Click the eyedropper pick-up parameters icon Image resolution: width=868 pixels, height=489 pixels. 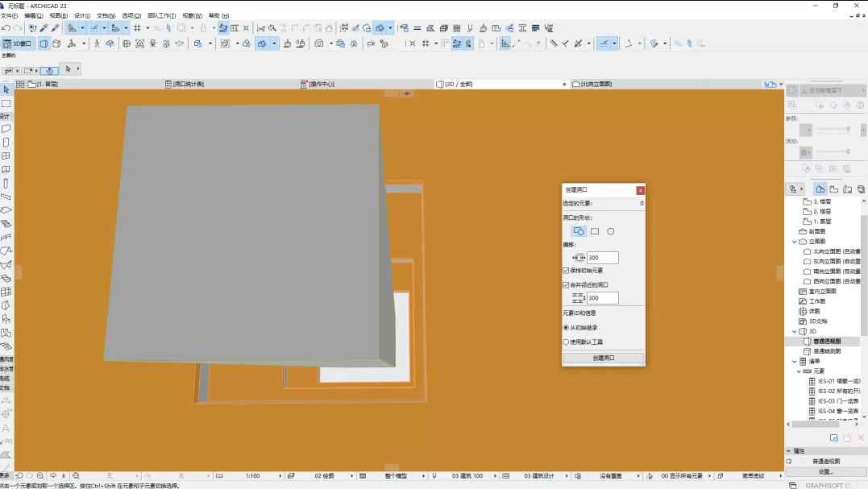pyautogui.click(x=44, y=28)
